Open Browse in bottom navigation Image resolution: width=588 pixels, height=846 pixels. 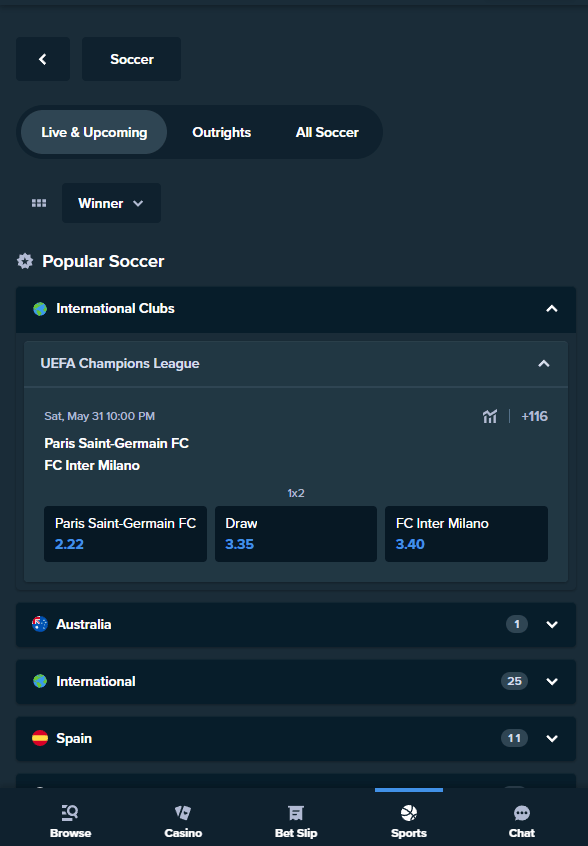pyautogui.click(x=71, y=821)
